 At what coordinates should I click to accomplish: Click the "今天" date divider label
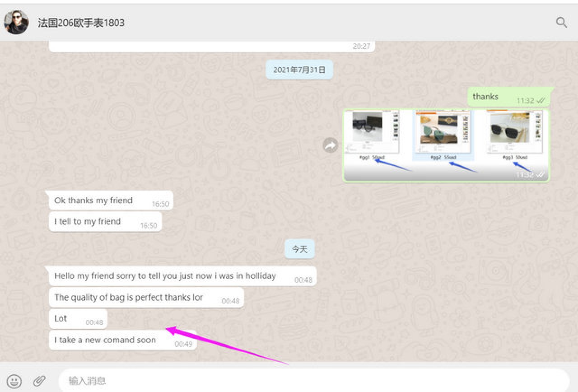(299, 249)
